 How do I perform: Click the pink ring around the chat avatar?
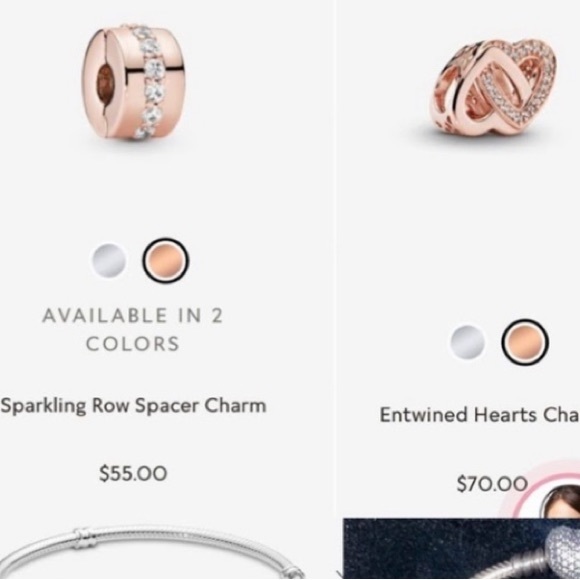540,488
